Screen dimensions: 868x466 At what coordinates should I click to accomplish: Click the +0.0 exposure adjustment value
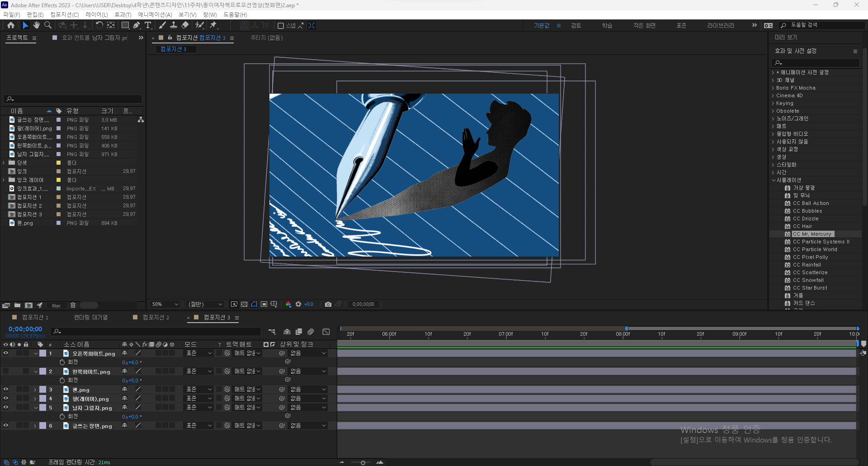coord(309,304)
